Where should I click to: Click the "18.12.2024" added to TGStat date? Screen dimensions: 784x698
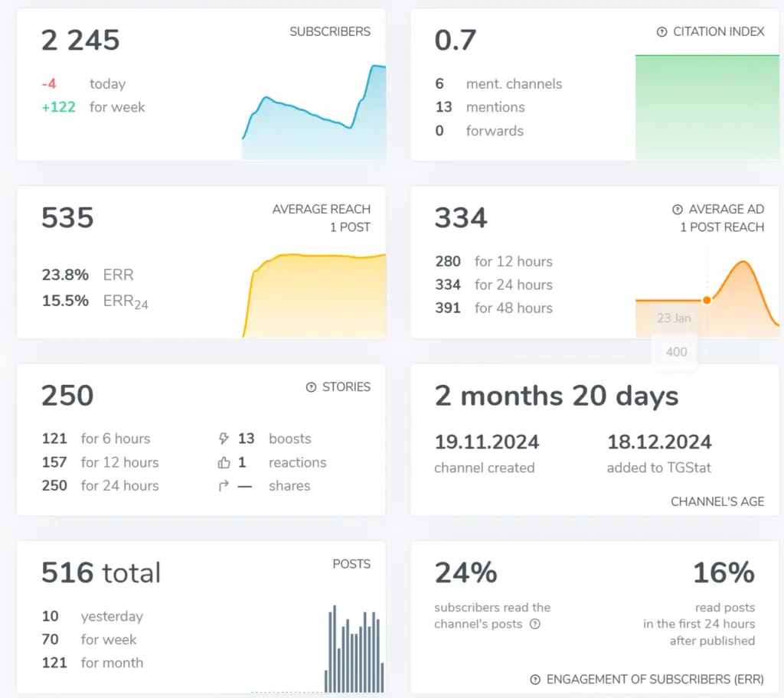(659, 442)
